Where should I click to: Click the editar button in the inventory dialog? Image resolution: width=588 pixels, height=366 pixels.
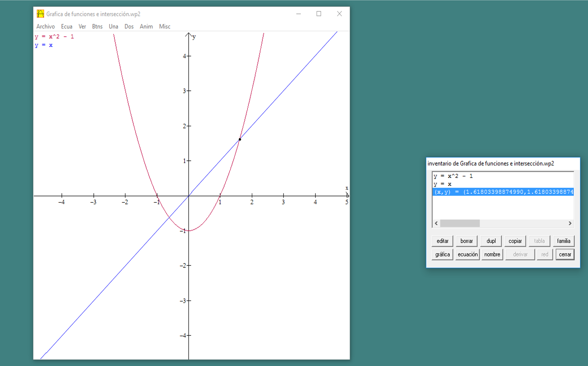click(442, 241)
